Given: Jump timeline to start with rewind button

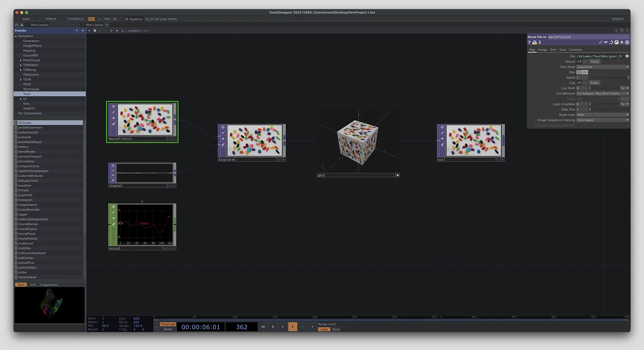Looking at the screenshot, I should point(263,326).
